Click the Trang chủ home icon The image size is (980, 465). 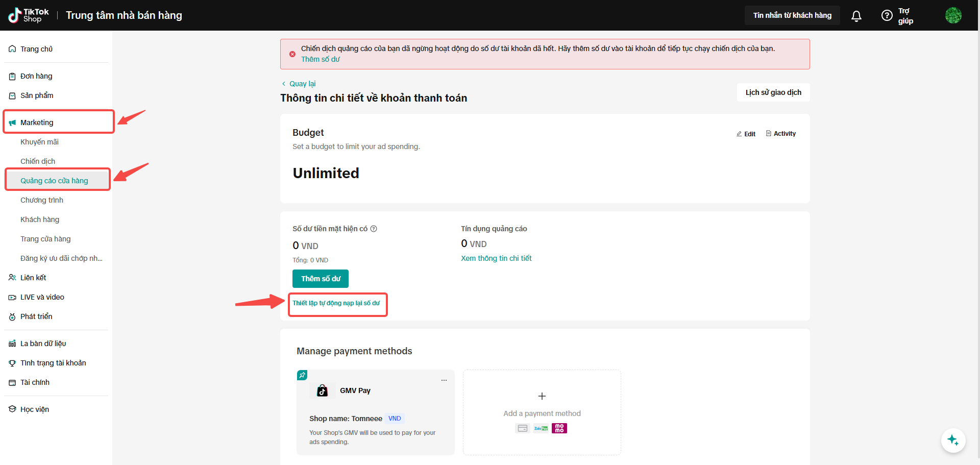pyautogui.click(x=12, y=49)
